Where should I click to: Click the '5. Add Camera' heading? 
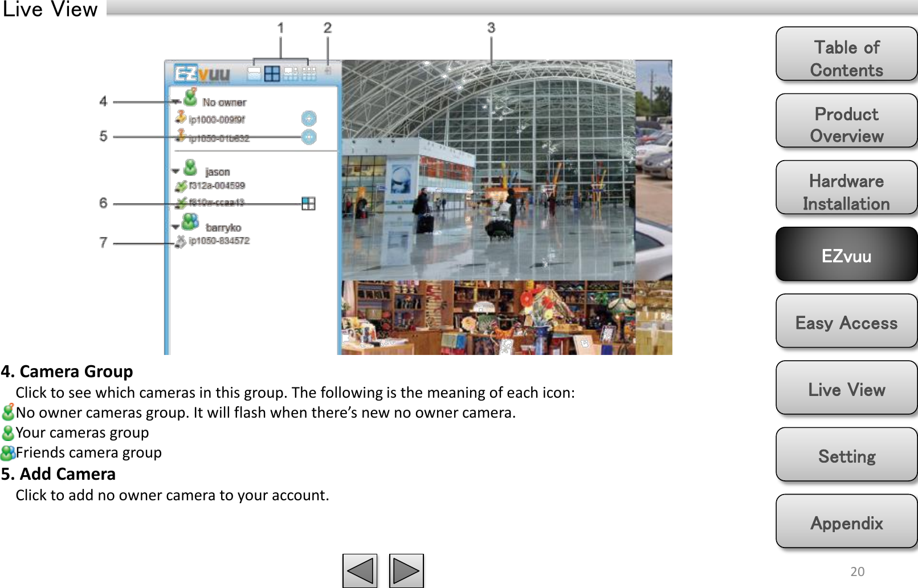[x=58, y=474]
